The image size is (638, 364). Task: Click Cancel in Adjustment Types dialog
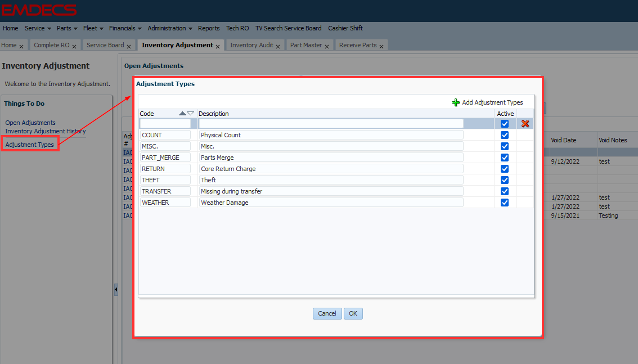pyautogui.click(x=327, y=313)
